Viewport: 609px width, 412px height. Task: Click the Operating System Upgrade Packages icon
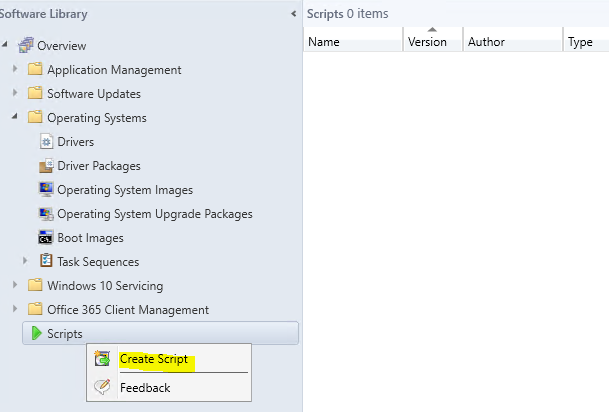click(x=46, y=214)
